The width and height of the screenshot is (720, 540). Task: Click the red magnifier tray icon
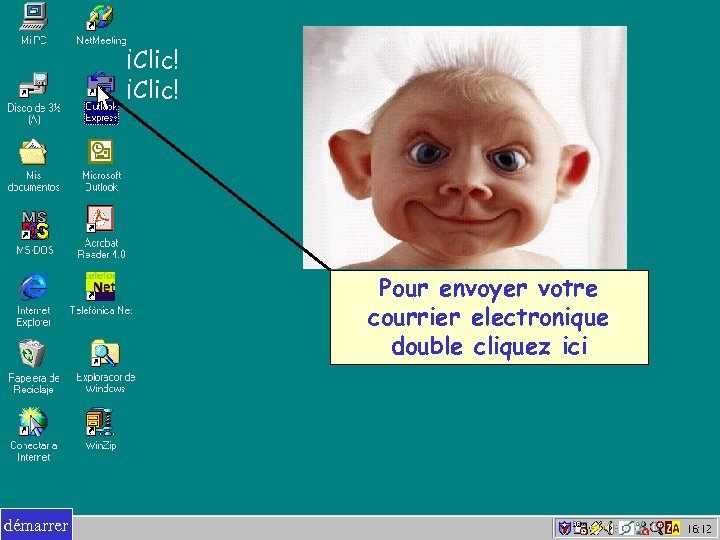click(657, 528)
